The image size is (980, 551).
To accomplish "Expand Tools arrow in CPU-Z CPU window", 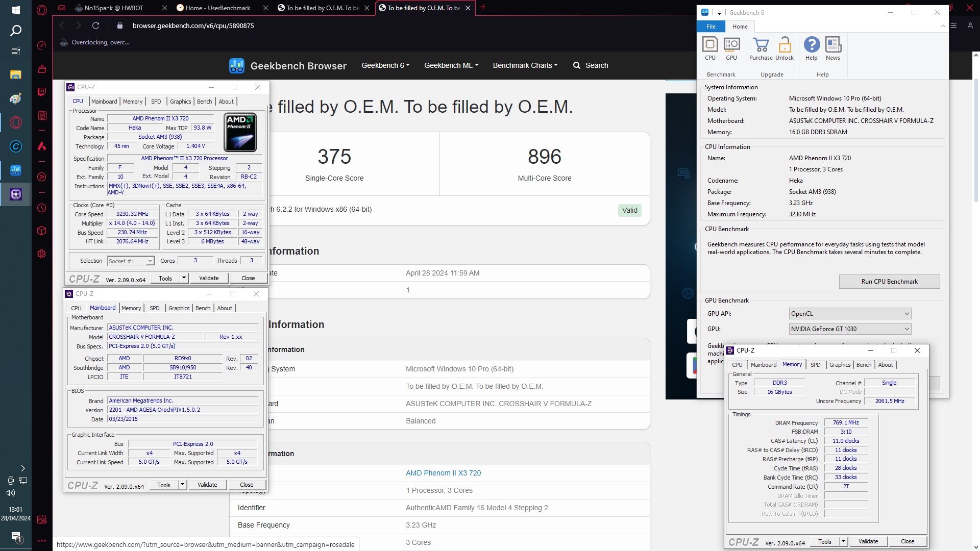I will [x=184, y=278].
